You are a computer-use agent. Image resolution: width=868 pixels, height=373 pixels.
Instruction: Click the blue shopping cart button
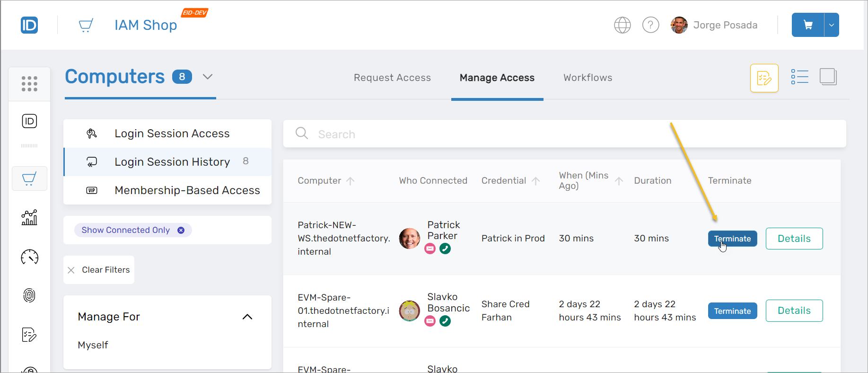[807, 25]
